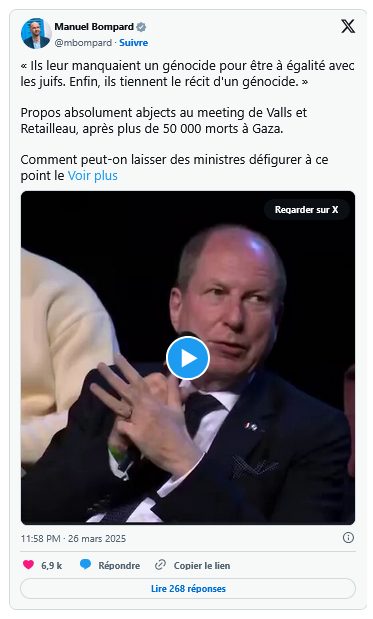The width and height of the screenshot is (373, 619).
Task: Click the Manuel Bompard display name
Action: point(94,27)
